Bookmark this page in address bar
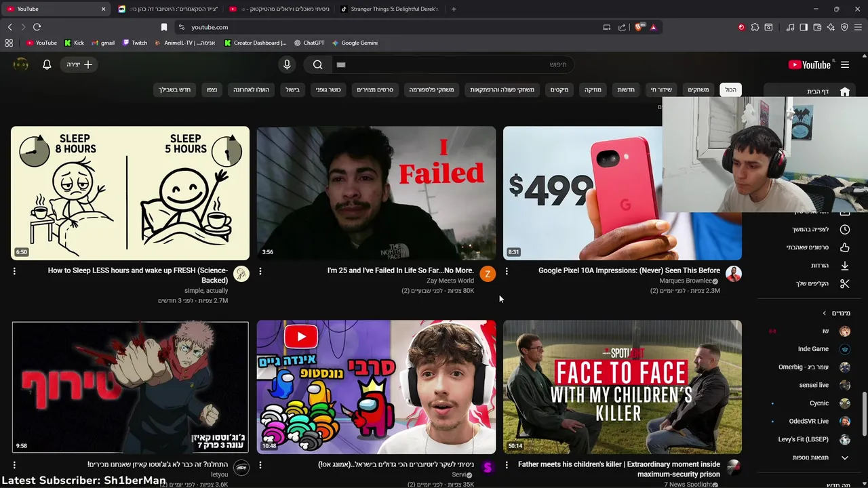The width and height of the screenshot is (868, 488). (164, 27)
